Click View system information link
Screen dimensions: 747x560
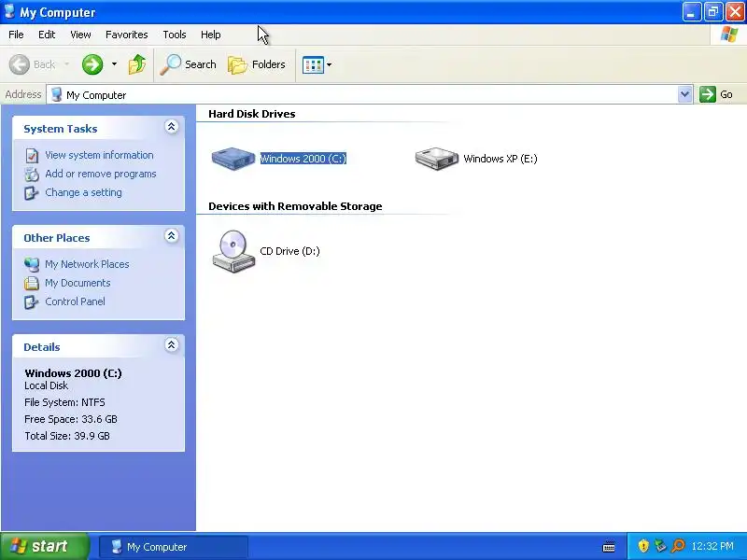(x=99, y=155)
